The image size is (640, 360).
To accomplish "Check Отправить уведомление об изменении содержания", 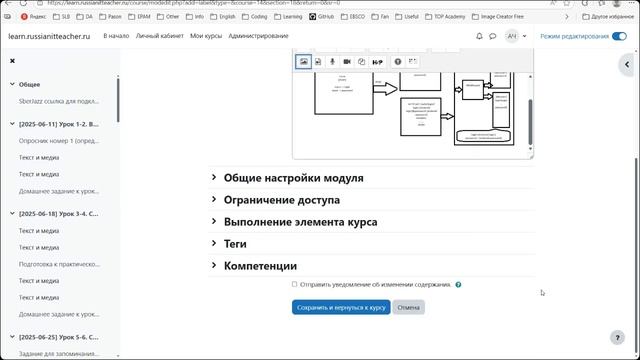I will (x=294, y=284).
